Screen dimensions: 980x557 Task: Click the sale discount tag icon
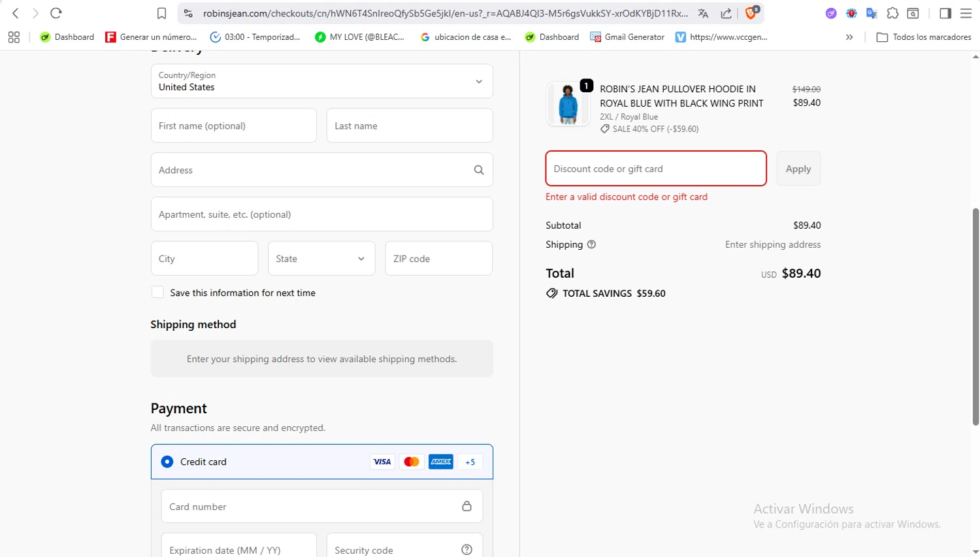click(x=605, y=129)
